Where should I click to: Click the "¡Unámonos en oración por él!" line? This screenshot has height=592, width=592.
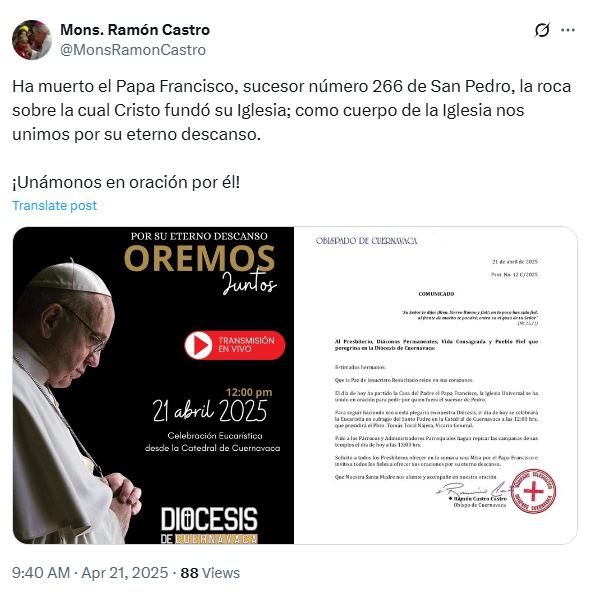(x=126, y=182)
